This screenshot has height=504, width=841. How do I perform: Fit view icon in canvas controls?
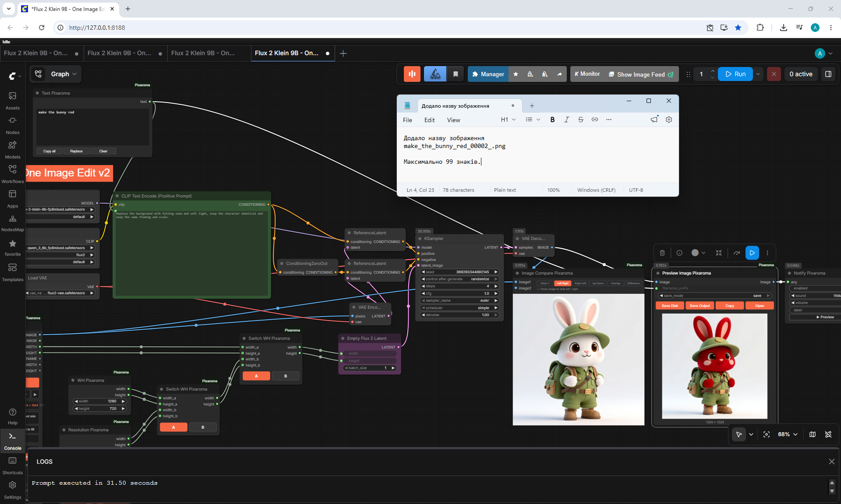click(767, 434)
